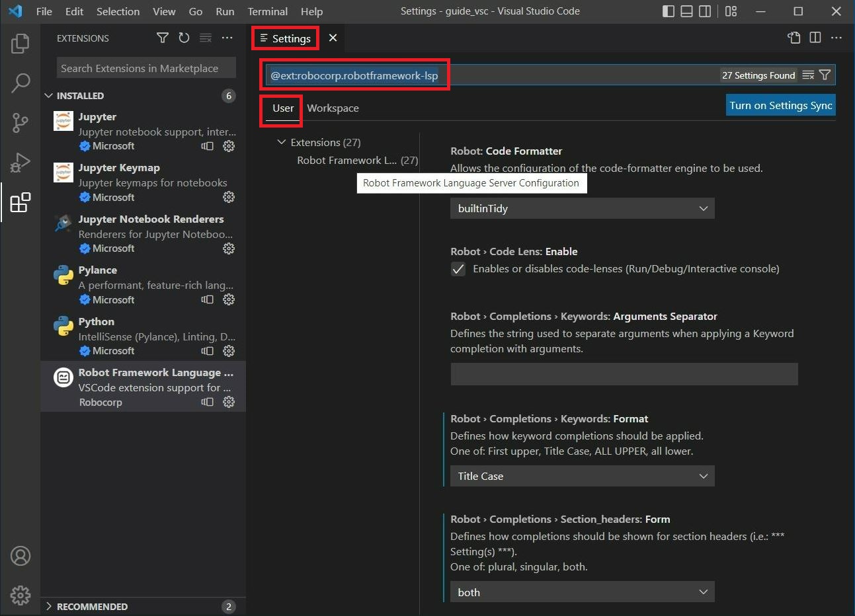The image size is (855, 616).
Task: Click Arguments Separator text field
Action: pos(624,373)
